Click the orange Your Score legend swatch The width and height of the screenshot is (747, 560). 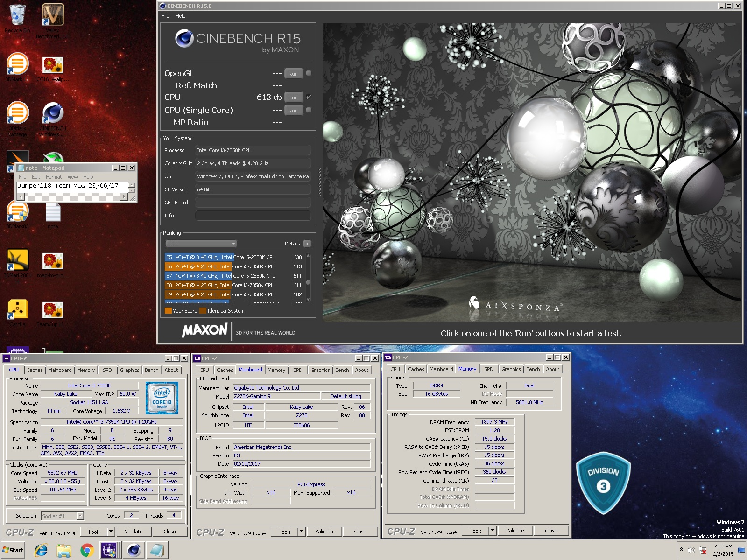(x=168, y=311)
